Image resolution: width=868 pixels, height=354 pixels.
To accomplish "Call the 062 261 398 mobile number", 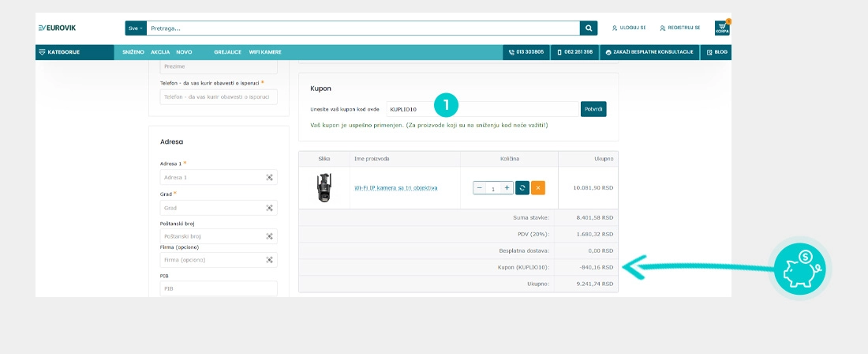I will pyautogui.click(x=574, y=52).
